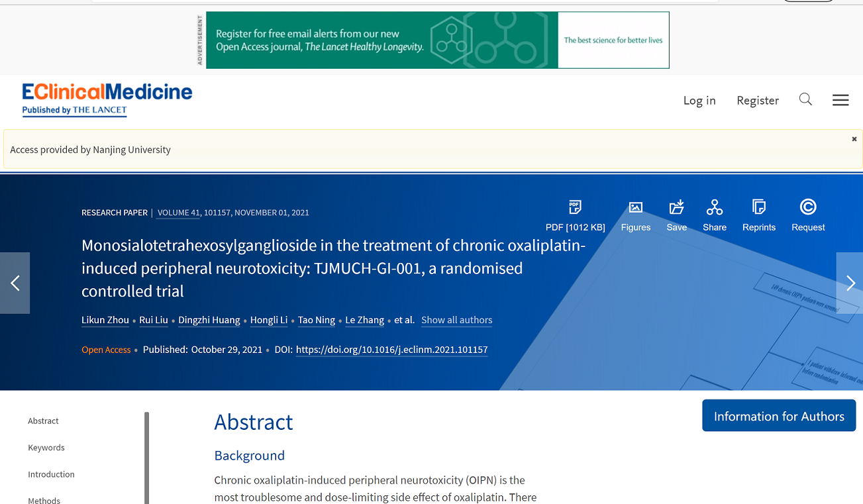Click the Save article icon
This screenshot has height=504, width=863.
point(676,215)
